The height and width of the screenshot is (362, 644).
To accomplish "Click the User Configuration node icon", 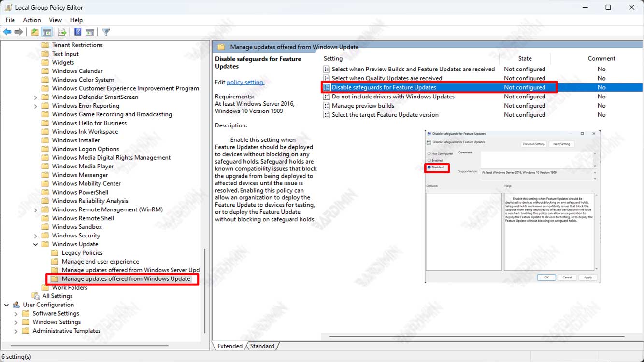I will (x=16, y=305).
